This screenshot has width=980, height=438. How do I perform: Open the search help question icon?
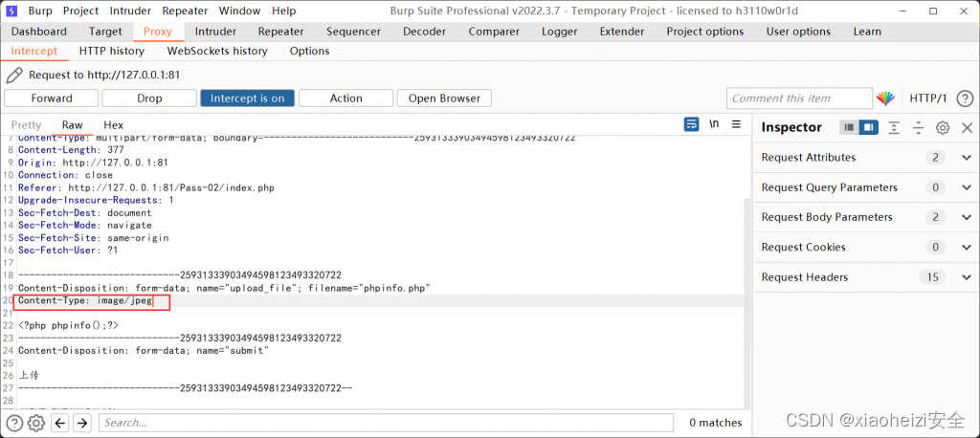(x=14, y=423)
